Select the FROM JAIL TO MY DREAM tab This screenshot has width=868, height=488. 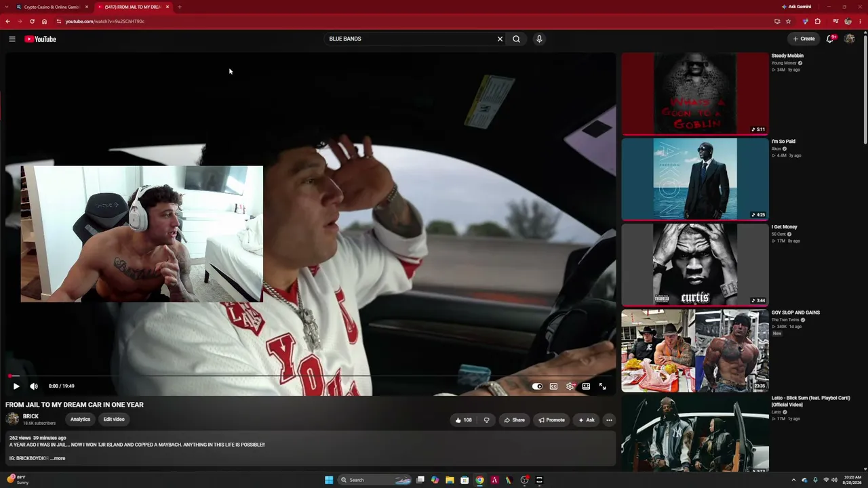(133, 7)
